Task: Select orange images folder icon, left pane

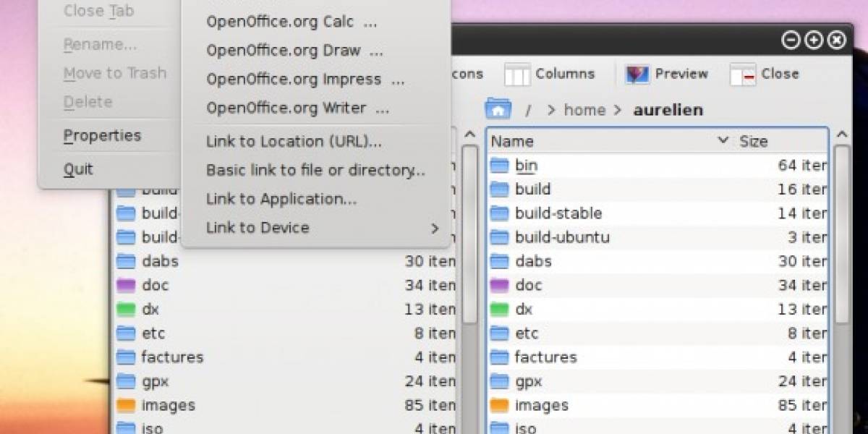Action: pyautogui.click(x=126, y=405)
